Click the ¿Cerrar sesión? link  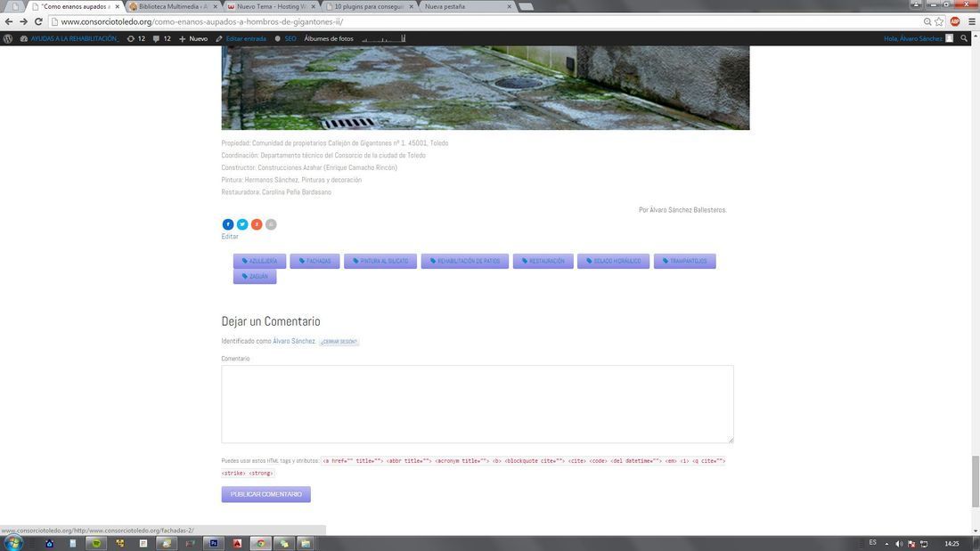[x=339, y=342]
